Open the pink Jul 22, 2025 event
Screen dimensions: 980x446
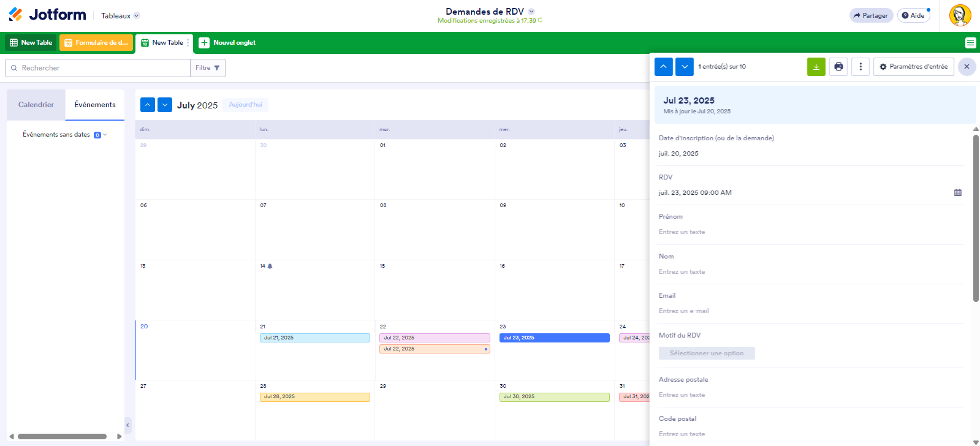435,338
